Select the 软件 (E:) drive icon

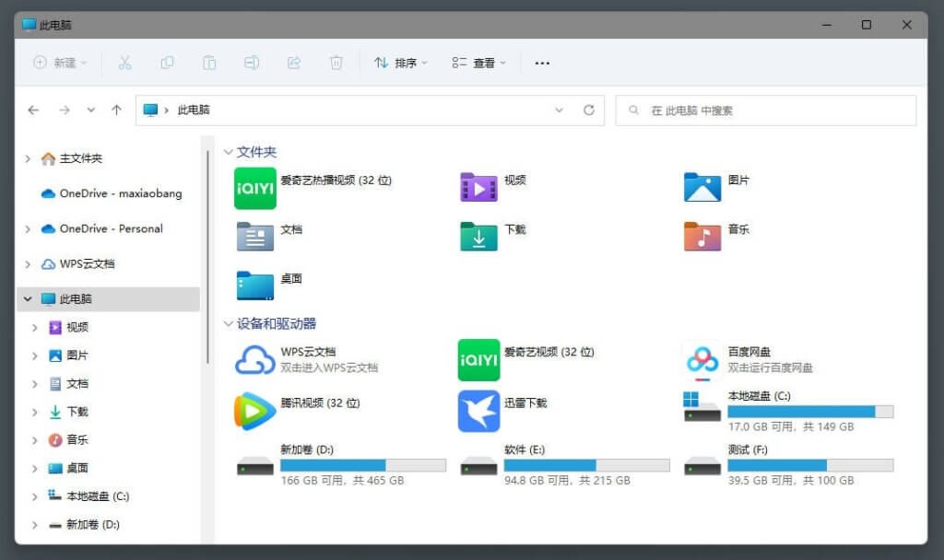[x=478, y=465]
